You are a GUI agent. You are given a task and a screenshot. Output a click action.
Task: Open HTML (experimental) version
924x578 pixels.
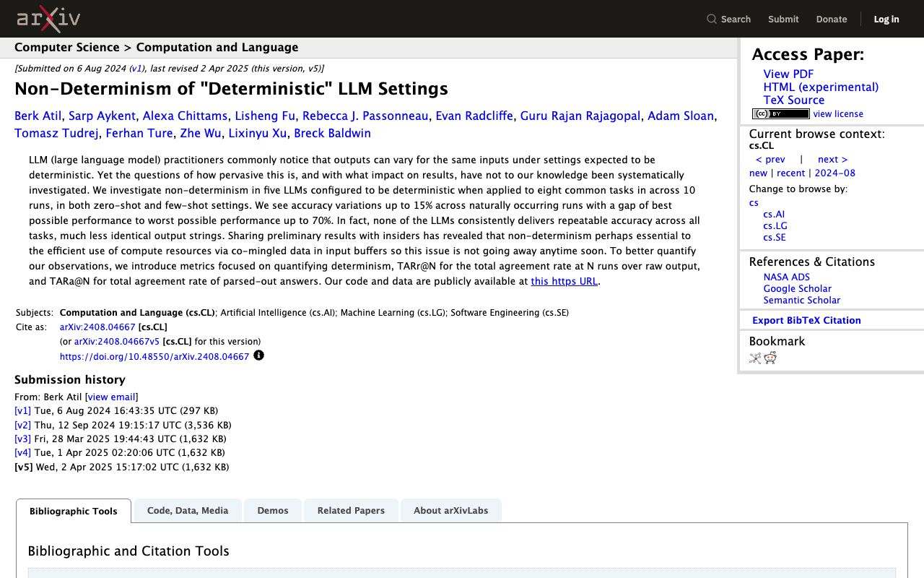coord(821,87)
